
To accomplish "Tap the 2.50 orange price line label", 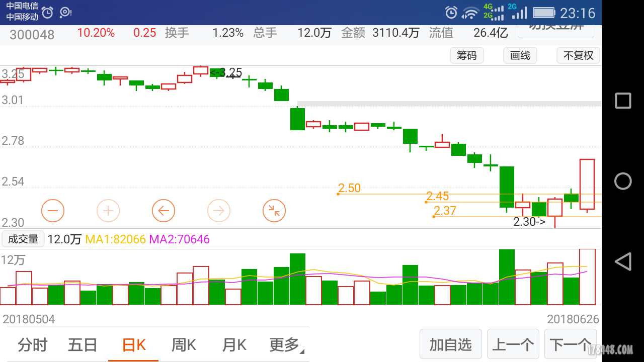I will pos(349,188).
